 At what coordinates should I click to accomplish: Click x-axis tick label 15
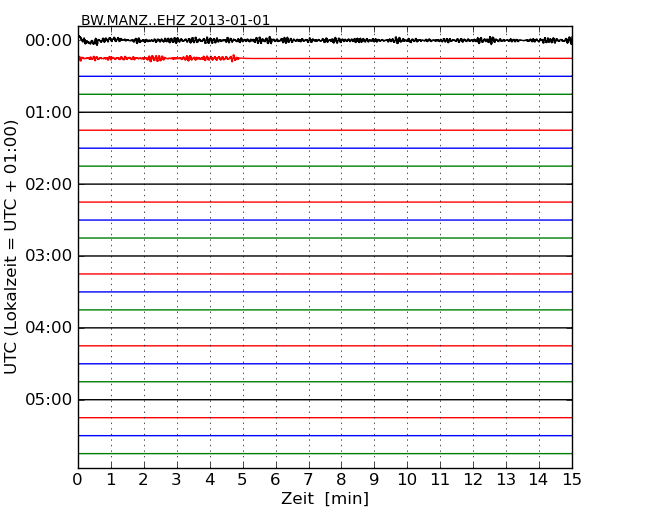[572, 480]
